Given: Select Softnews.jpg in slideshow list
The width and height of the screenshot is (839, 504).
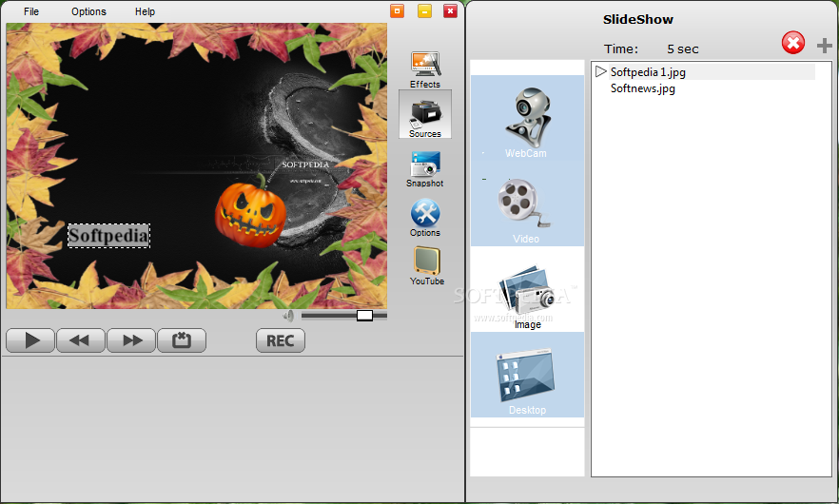Looking at the screenshot, I should (643, 88).
